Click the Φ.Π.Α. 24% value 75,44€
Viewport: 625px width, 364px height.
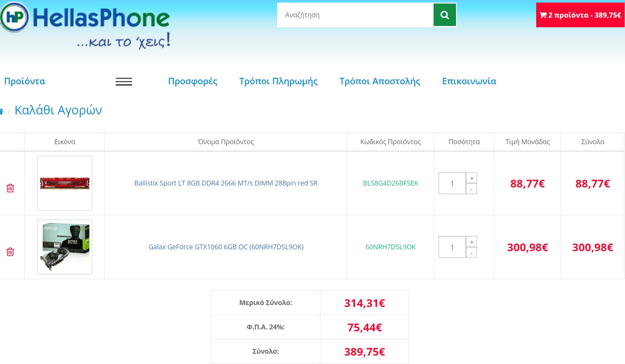(x=365, y=327)
